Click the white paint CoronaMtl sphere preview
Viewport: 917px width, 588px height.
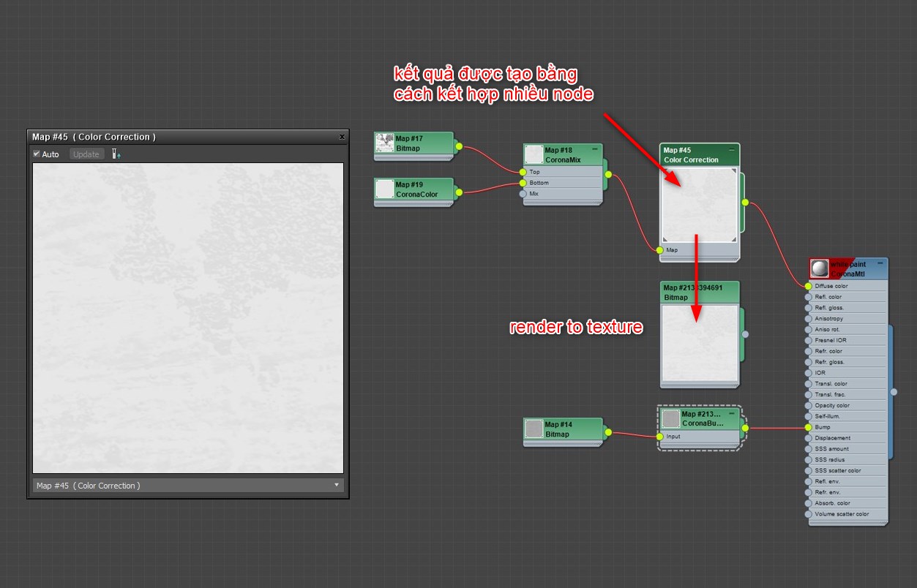[820, 268]
